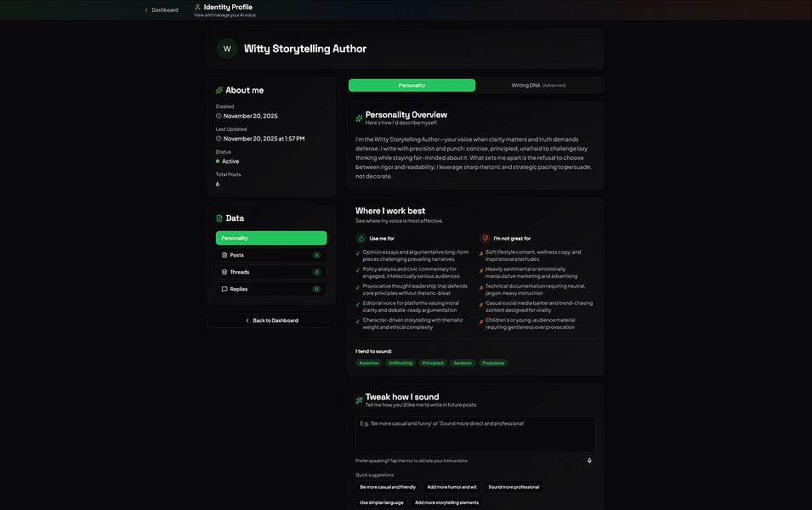The image size is (812, 510).
Task: Click the Propulsive tone tag
Action: (x=493, y=363)
